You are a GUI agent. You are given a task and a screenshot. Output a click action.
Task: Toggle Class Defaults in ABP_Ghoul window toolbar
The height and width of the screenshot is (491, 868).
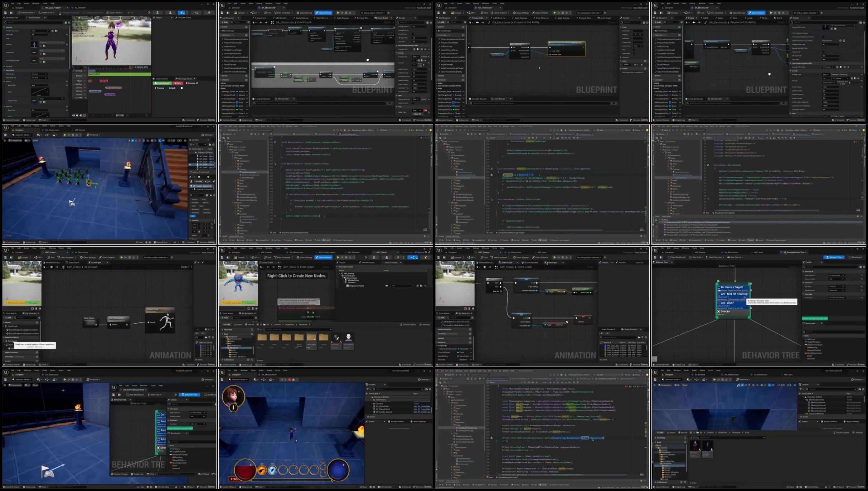pos(324,257)
